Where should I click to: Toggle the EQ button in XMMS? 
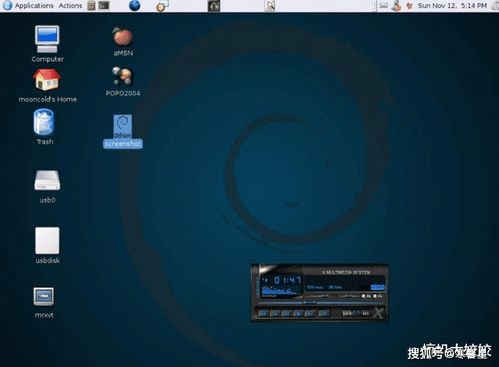[x=366, y=296]
